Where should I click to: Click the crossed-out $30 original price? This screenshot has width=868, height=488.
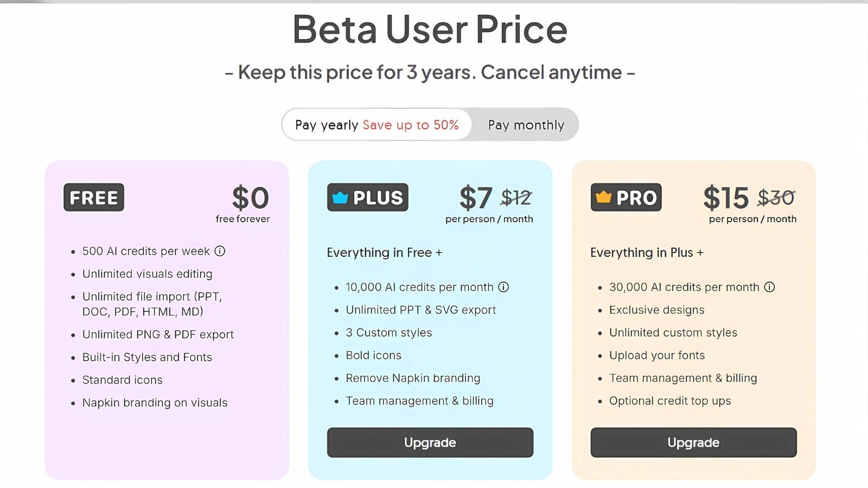(776, 197)
